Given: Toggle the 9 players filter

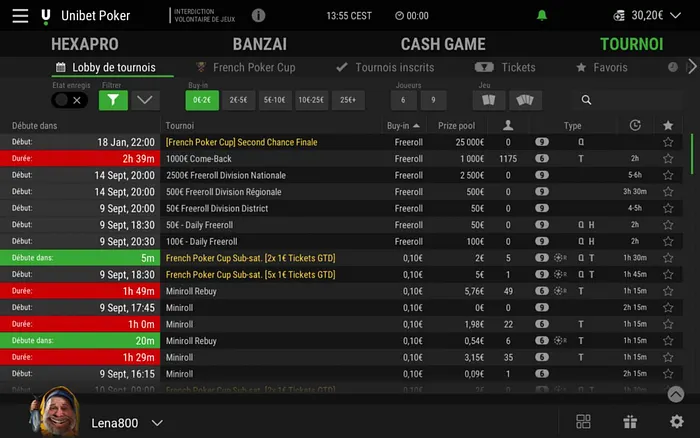Looking at the screenshot, I should coord(433,100).
